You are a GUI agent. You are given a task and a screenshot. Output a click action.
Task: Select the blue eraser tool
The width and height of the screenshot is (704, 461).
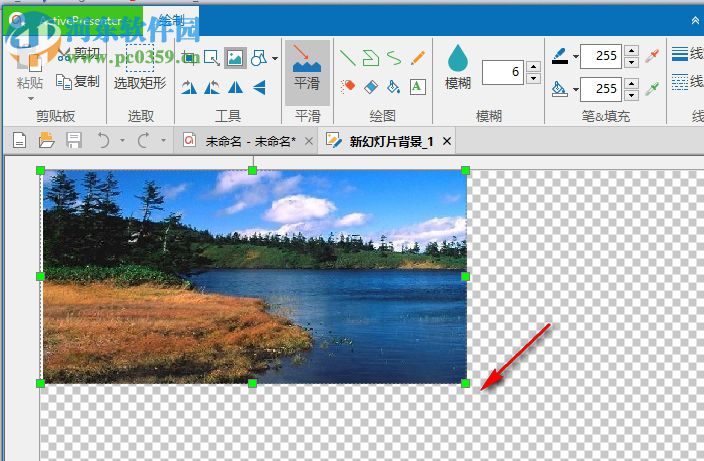tap(371, 87)
